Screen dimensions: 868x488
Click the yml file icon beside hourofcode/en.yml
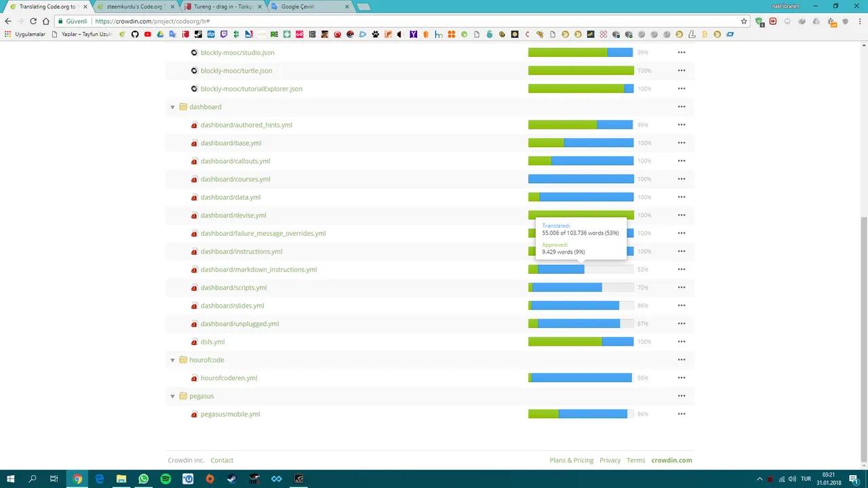point(194,378)
